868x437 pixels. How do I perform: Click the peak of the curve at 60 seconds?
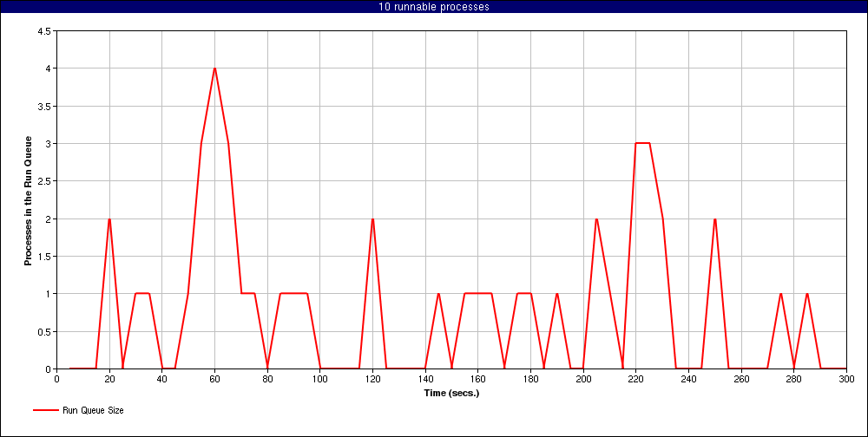(x=214, y=68)
